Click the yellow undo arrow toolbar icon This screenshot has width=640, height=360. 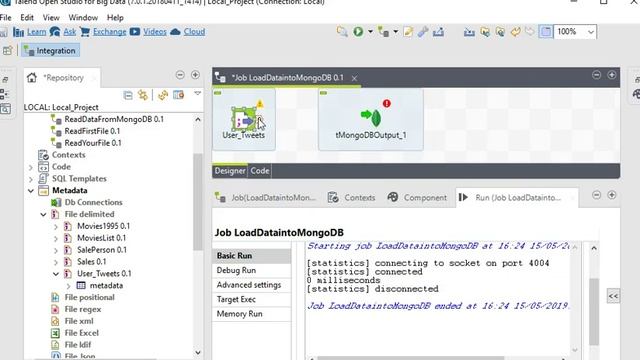515,31
